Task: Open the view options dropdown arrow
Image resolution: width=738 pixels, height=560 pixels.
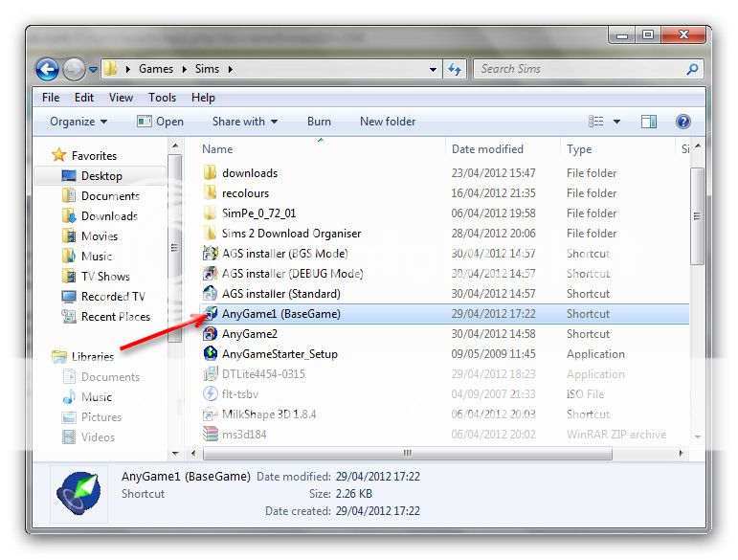Action: click(x=616, y=122)
